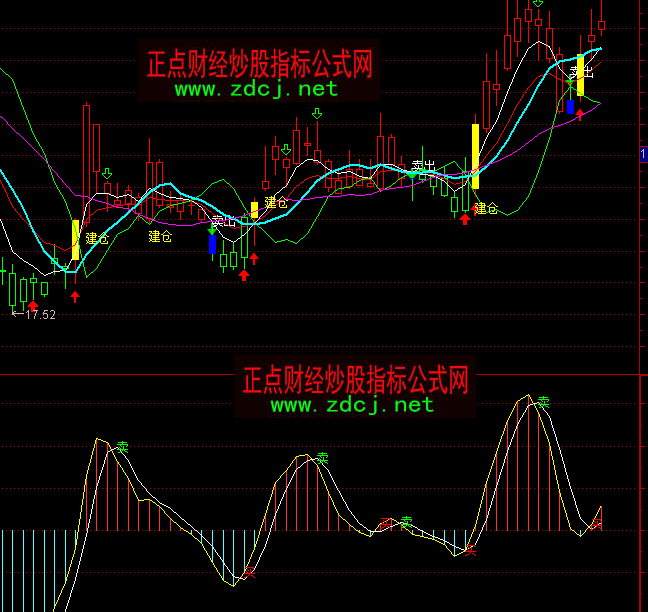Click the lower www.zdcj.net website link
Screen dimensions: 648x612
tap(352, 405)
